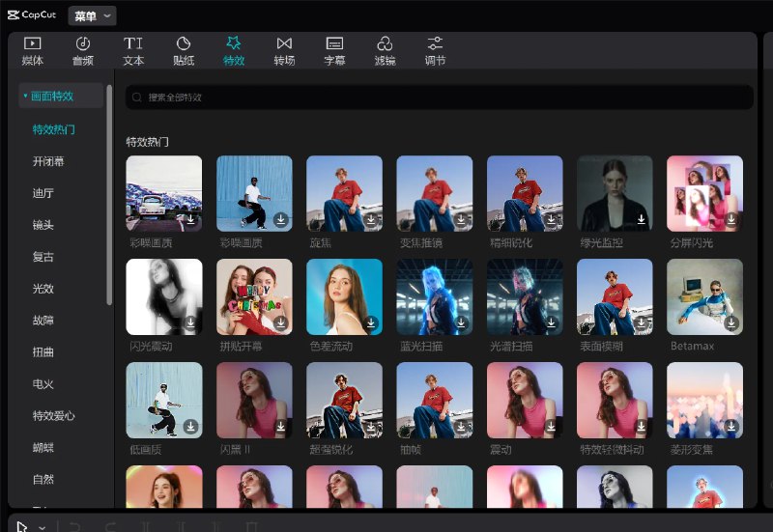Expand the cursor tool options arrow

[x=43, y=527]
